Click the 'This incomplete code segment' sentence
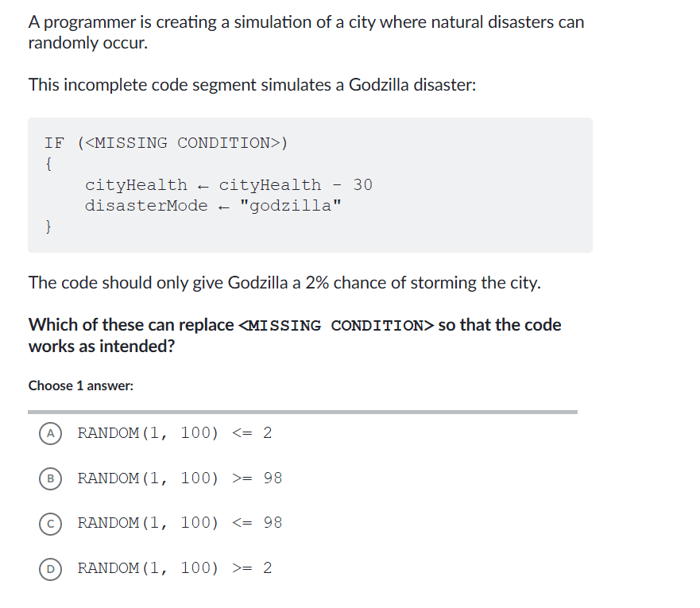 coord(252,84)
